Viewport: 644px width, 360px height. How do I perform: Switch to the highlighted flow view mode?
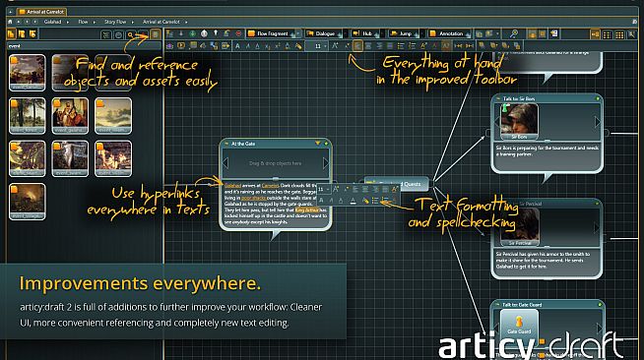[x=595, y=34]
